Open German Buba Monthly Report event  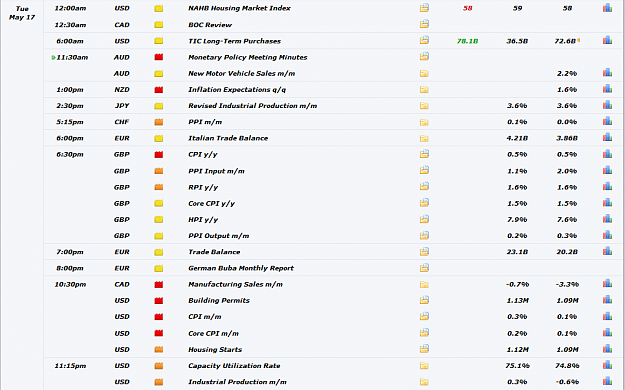click(241, 268)
